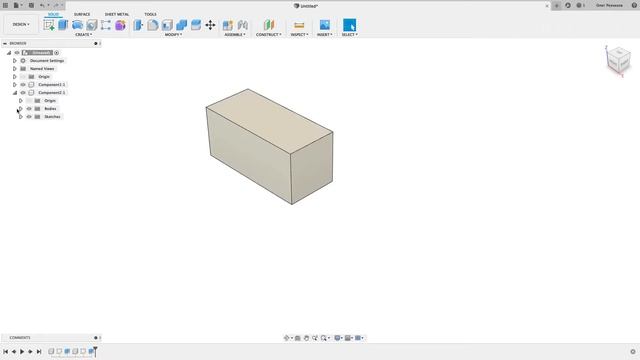640x360 pixels.
Task: Toggle visibility of Component1:1
Action: tap(23, 84)
